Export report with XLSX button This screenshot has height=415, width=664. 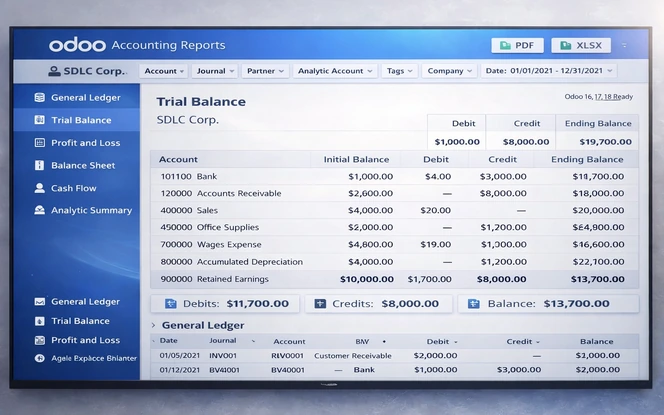(581, 45)
